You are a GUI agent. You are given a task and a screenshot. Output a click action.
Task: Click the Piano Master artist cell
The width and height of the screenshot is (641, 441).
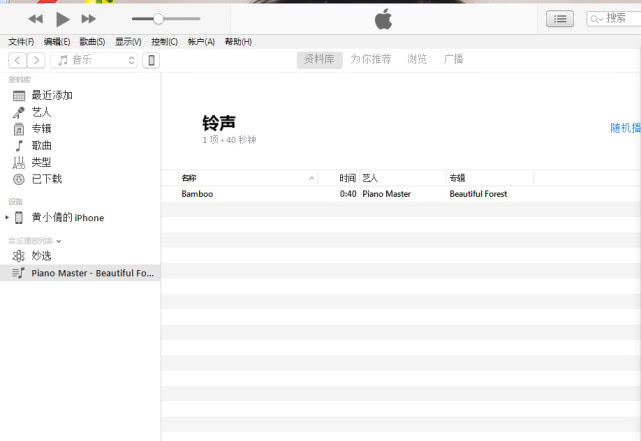tap(386, 194)
